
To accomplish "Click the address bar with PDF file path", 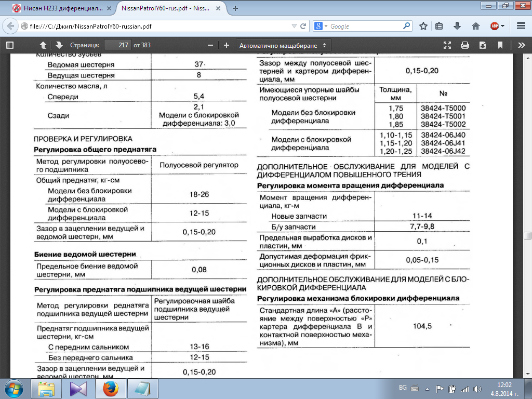I will click(x=156, y=26).
